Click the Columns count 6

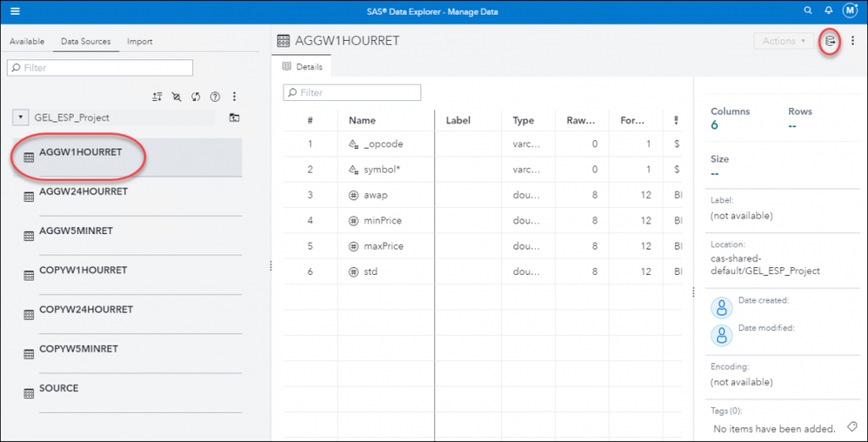(x=714, y=125)
